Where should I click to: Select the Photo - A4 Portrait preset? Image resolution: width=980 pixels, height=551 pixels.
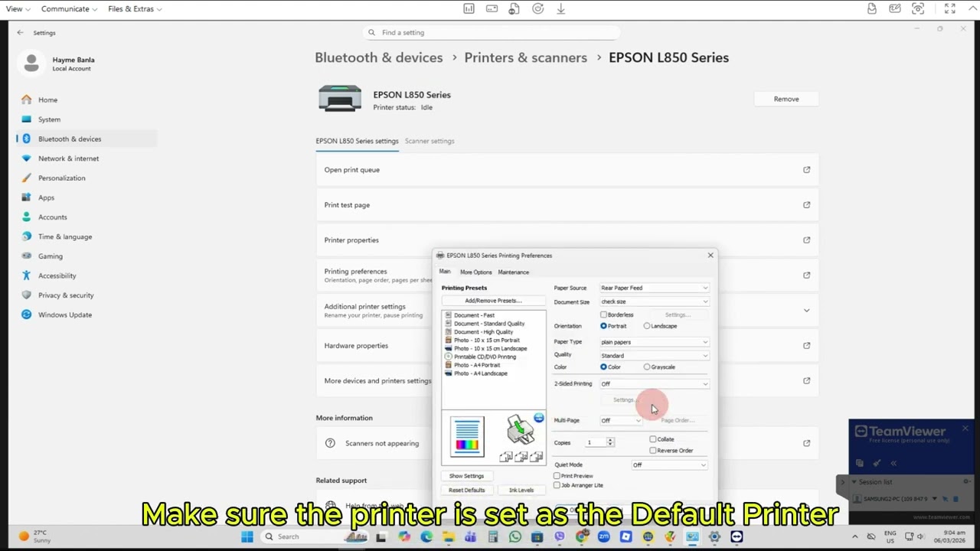(x=476, y=365)
